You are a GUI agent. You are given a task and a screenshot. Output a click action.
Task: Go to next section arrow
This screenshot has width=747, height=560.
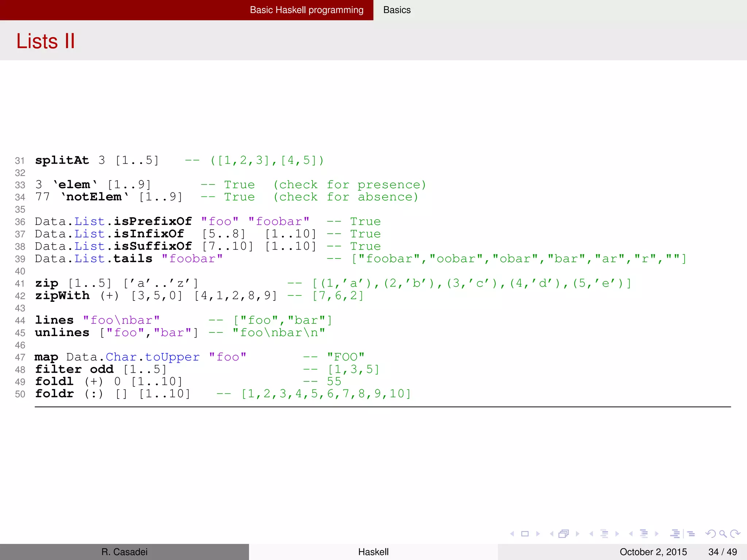657,534
